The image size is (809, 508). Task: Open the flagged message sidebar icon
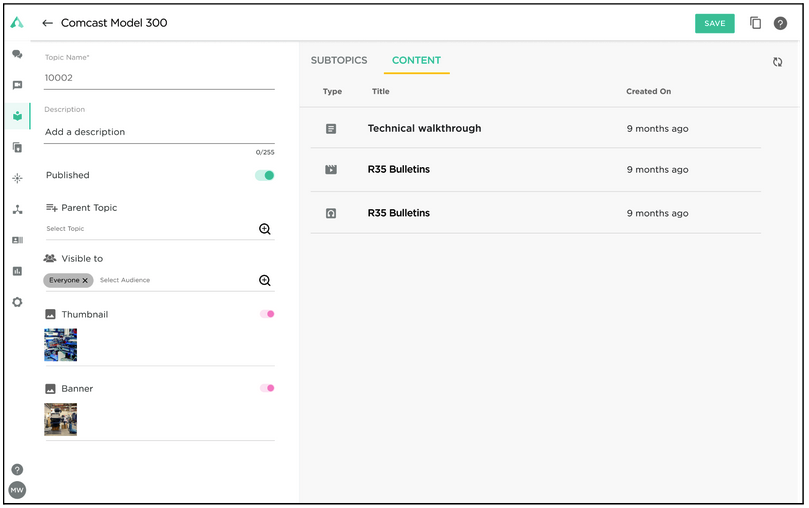[18, 85]
